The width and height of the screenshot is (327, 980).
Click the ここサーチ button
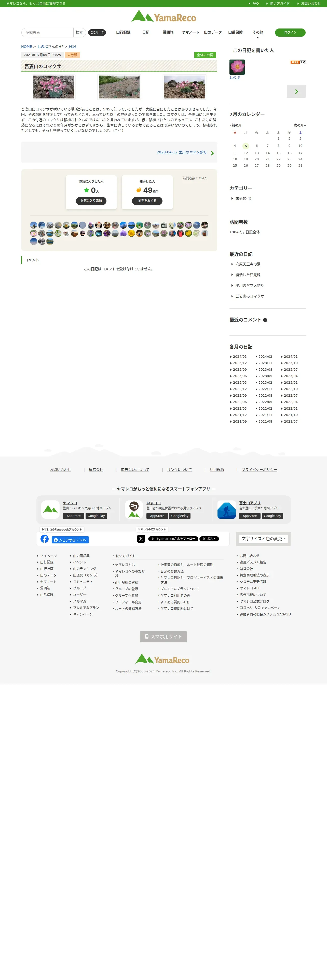pyautogui.click(x=97, y=32)
